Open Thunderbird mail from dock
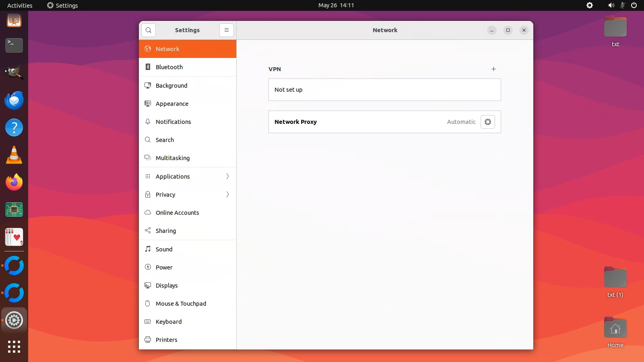This screenshot has width=644, height=362. pos(14,101)
